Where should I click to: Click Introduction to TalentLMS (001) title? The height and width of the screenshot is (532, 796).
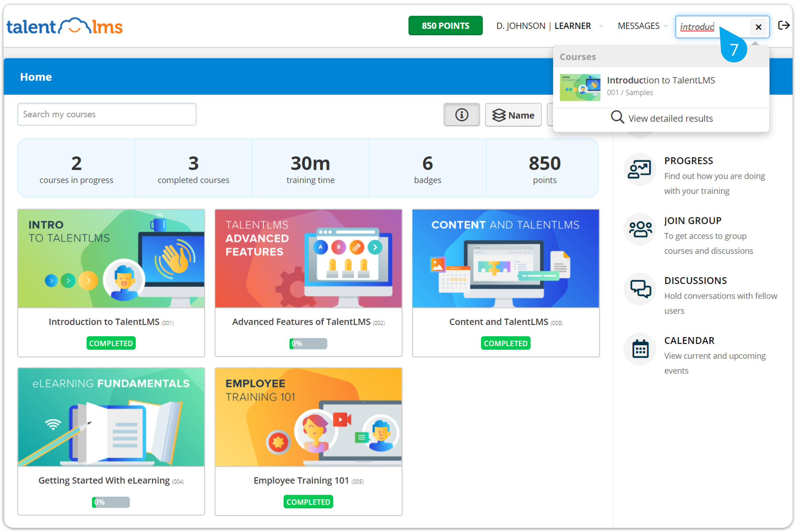pyautogui.click(x=111, y=322)
